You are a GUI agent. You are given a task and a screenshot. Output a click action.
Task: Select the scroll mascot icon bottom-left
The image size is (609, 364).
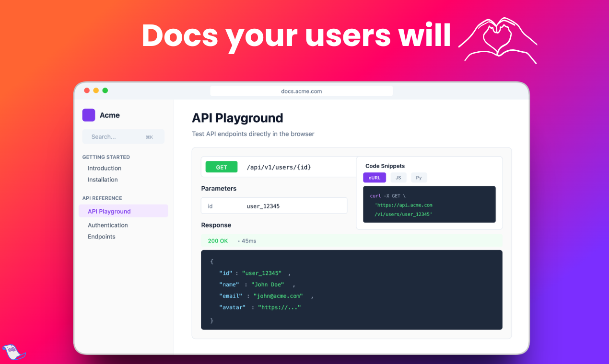[x=14, y=352]
